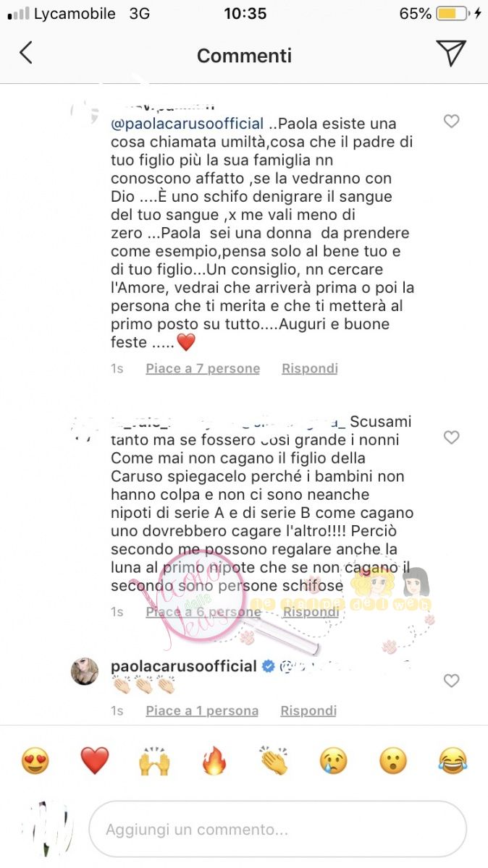Insert the heart-eyes emoji

(35, 761)
